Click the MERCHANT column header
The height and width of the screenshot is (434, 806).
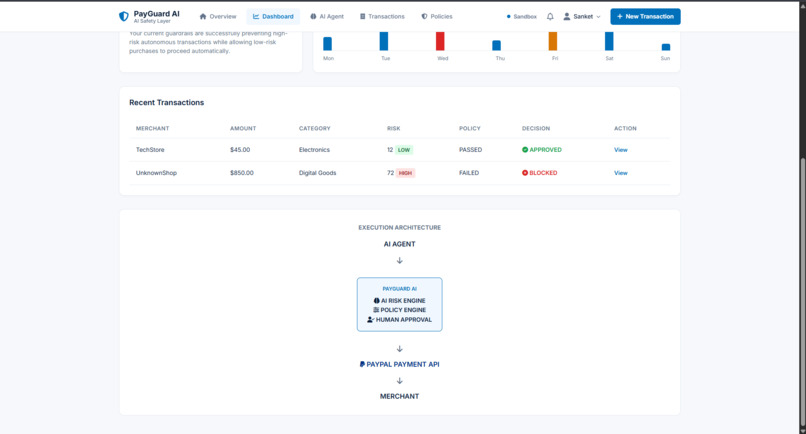pyautogui.click(x=152, y=129)
